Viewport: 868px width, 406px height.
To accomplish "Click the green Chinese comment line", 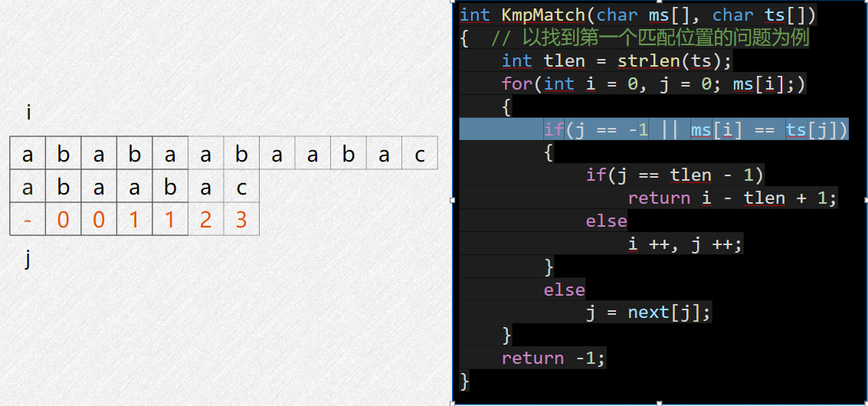I will (650, 38).
